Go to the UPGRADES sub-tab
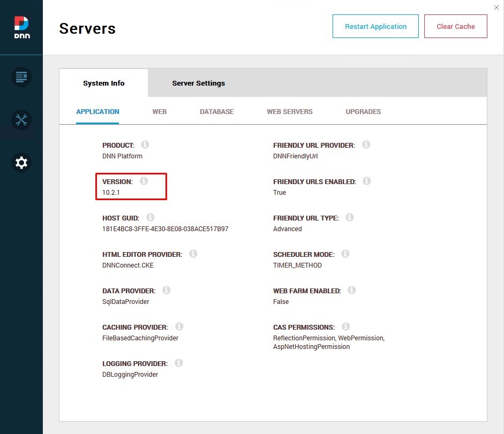Viewport: 504px width, 434px height. coord(363,112)
